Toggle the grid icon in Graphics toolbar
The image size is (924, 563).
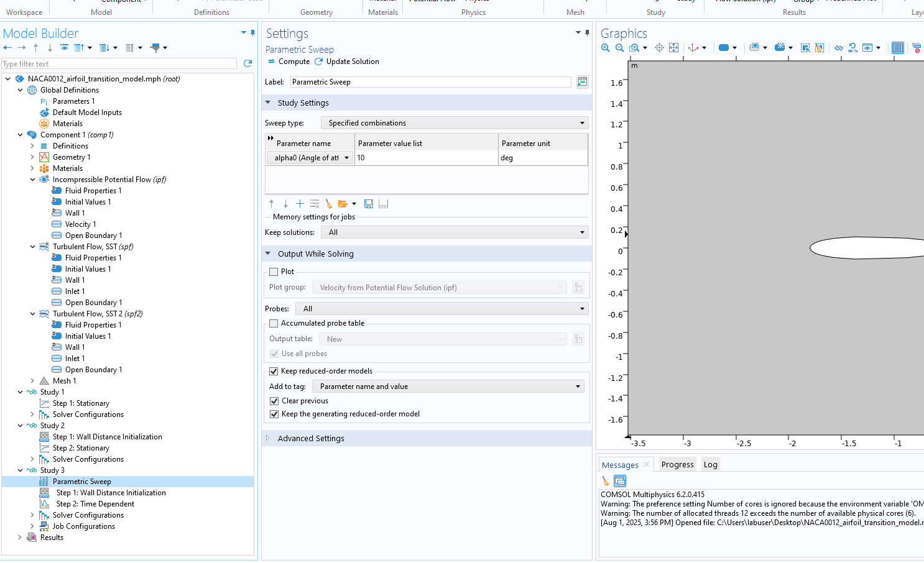(897, 48)
